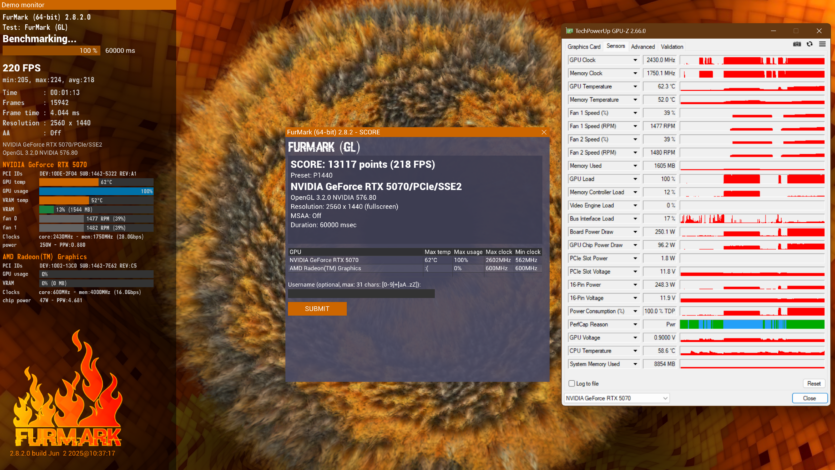Viewport: 835px width, 470px height.
Task: Close the FurMark SCORE dialog
Action: 544,132
